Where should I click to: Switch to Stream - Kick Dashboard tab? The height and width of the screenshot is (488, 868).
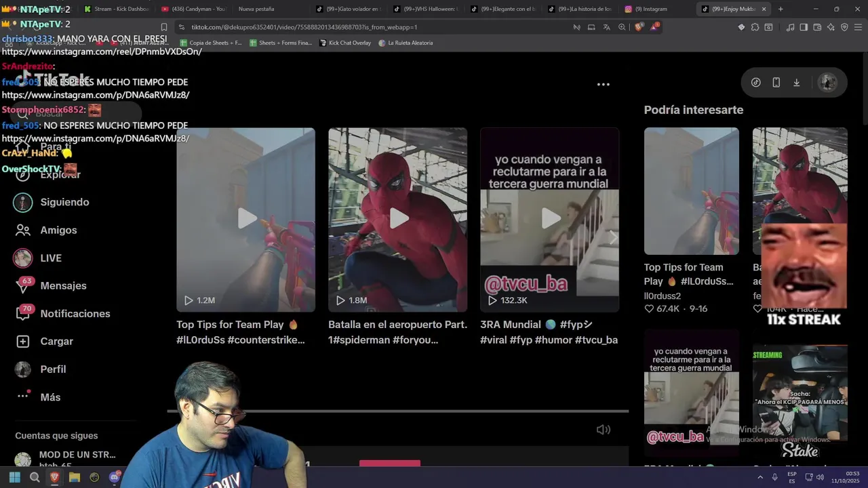[115, 9]
